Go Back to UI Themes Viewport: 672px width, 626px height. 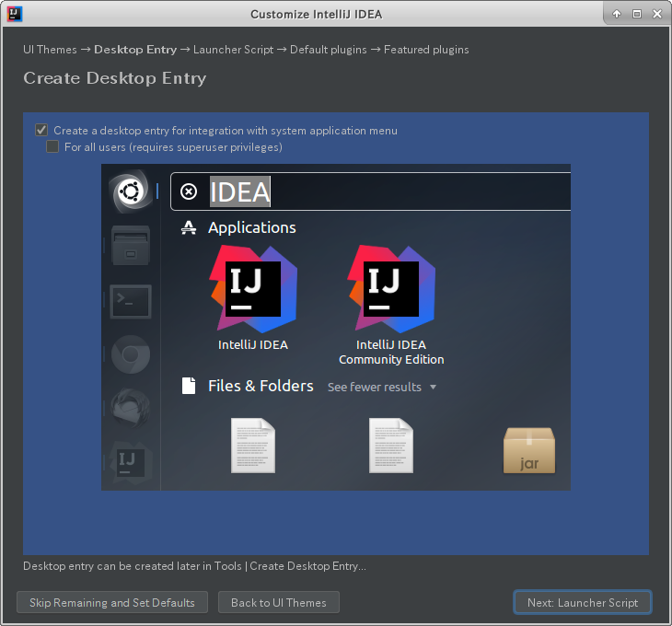(x=279, y=602)
